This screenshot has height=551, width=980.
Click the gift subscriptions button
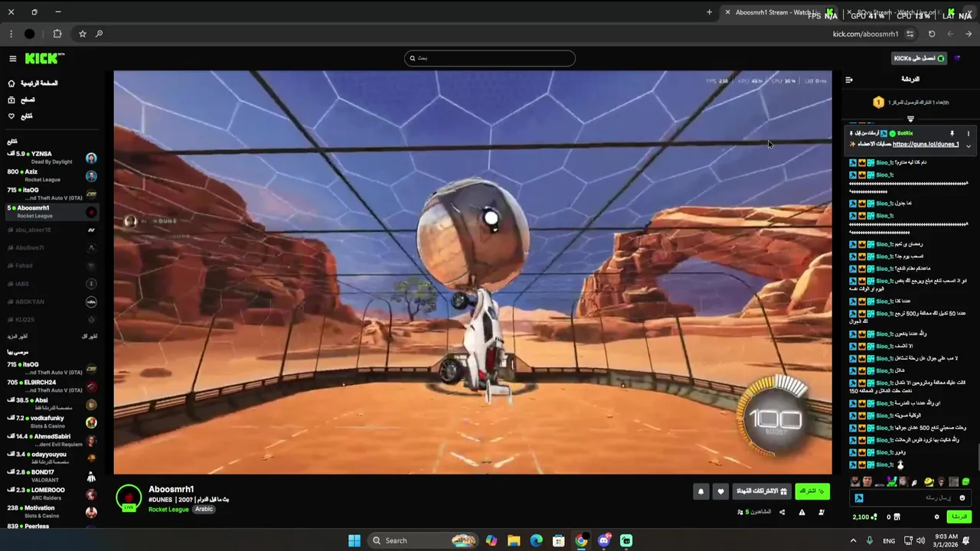pos(762,491)
